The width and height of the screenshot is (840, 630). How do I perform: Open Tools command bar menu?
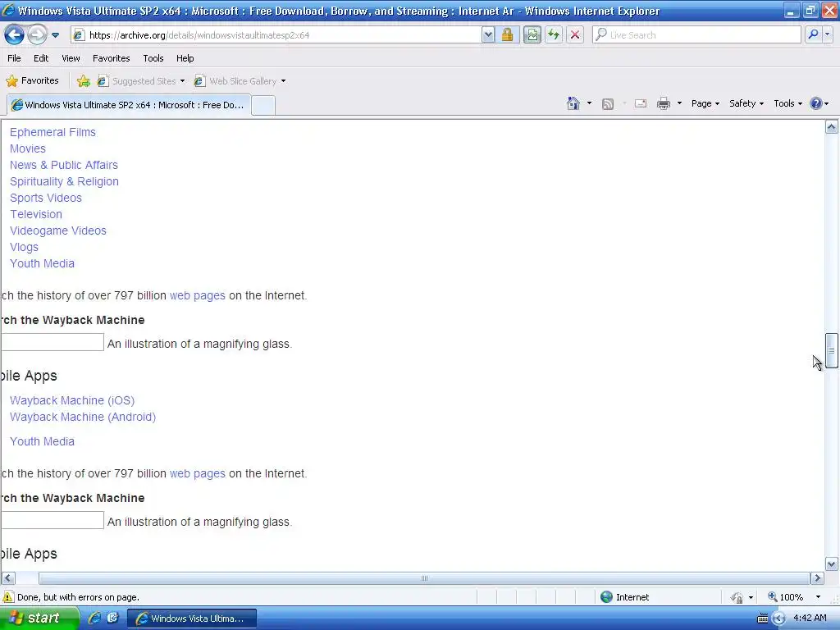788,103
